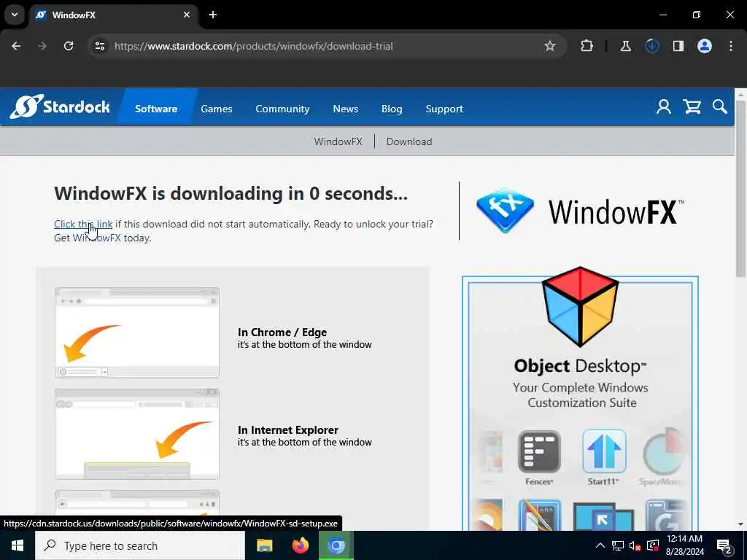Screen dimensions: 747x560
Task: Open the Community menu
Action: click(x=282, y=109)
